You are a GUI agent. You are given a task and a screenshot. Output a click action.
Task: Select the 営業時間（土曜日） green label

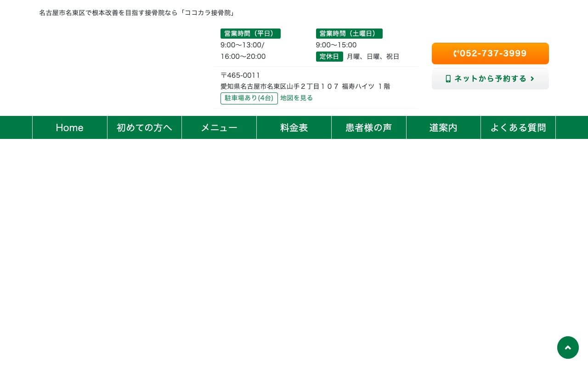(x=349, y=34)
